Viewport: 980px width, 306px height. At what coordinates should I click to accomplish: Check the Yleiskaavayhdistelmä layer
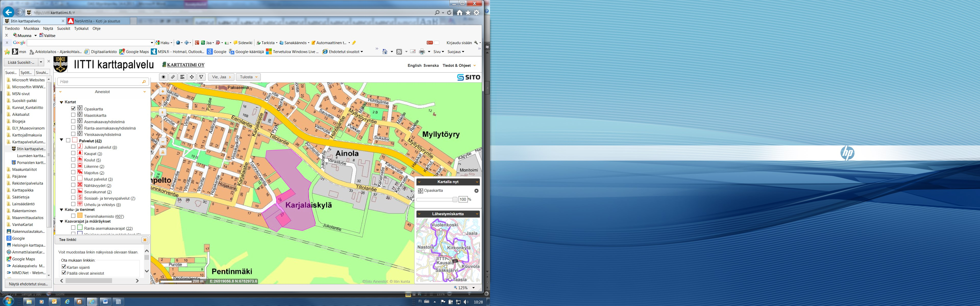tap(73, 134)
